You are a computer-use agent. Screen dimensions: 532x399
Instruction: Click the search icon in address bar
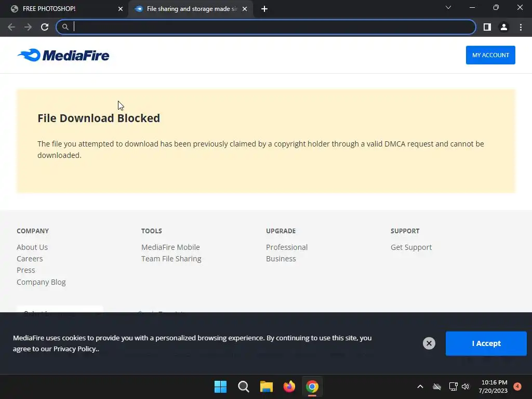[65, 27]
